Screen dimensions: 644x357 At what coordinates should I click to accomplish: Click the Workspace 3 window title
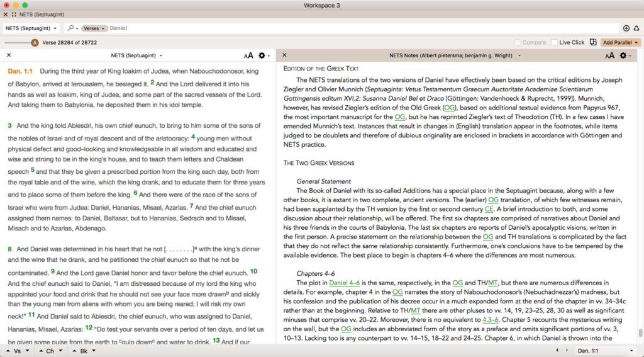[x=321, y=5]
